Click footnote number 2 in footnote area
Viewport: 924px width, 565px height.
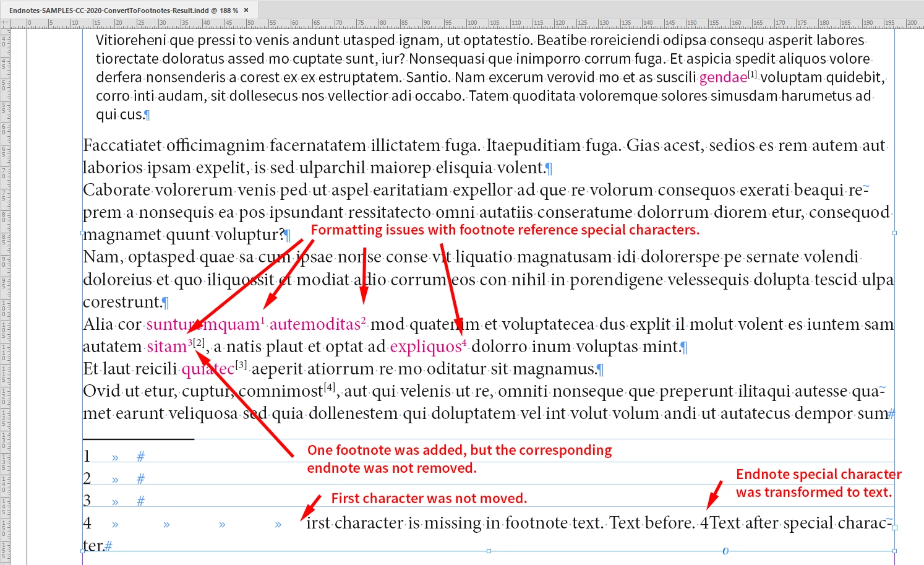click(87, 478)
